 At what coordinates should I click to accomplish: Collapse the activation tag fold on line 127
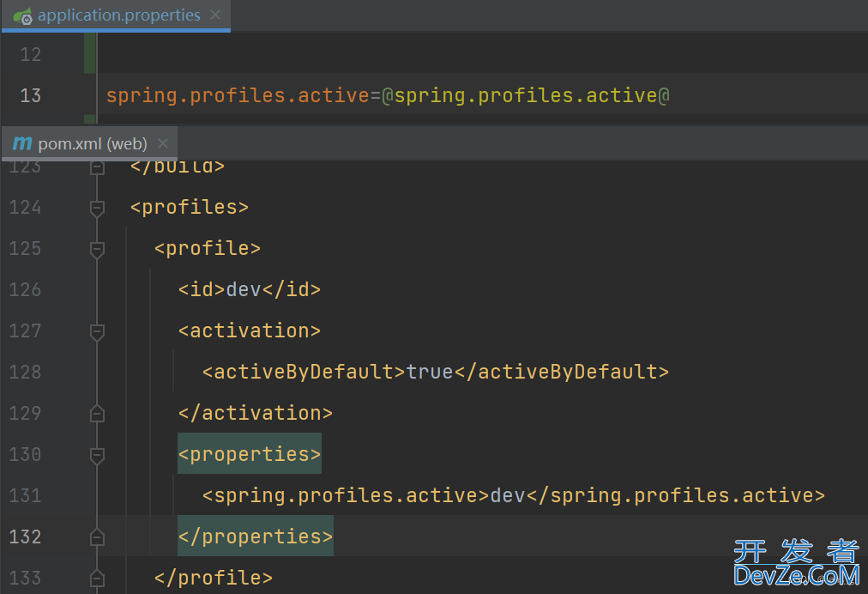[x=98, y=331]
